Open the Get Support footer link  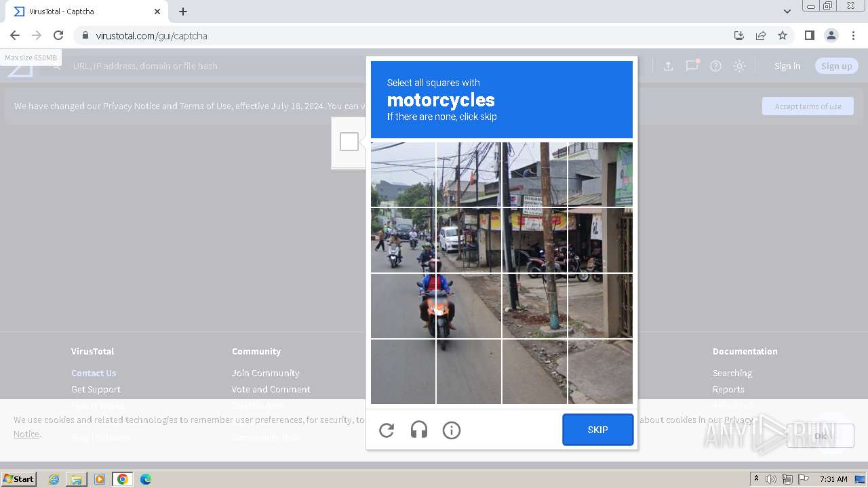[x=96, y=389]
